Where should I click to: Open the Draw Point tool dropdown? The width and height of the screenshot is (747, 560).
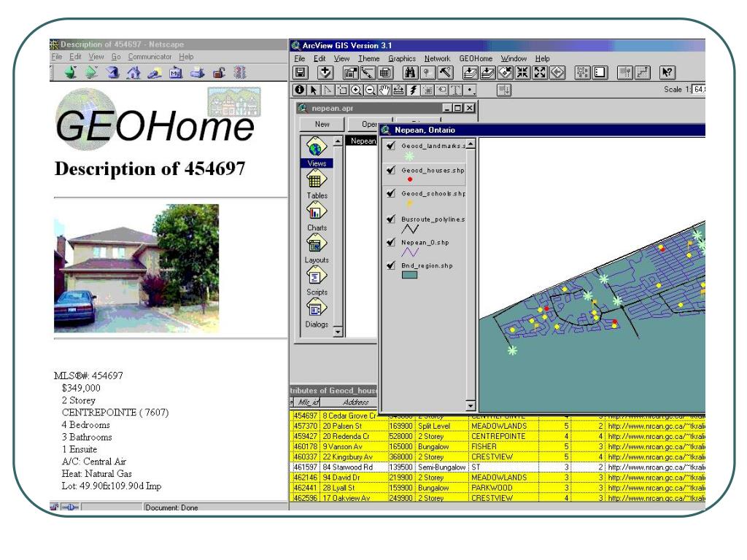tap(471, 90)
